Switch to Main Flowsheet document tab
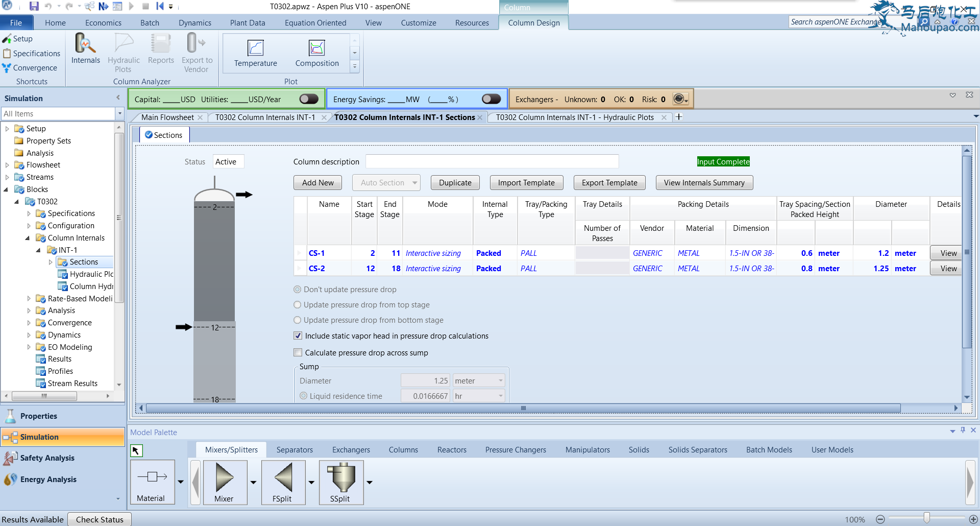The height and width of the screenshot is (526, 980). [167, 117]
